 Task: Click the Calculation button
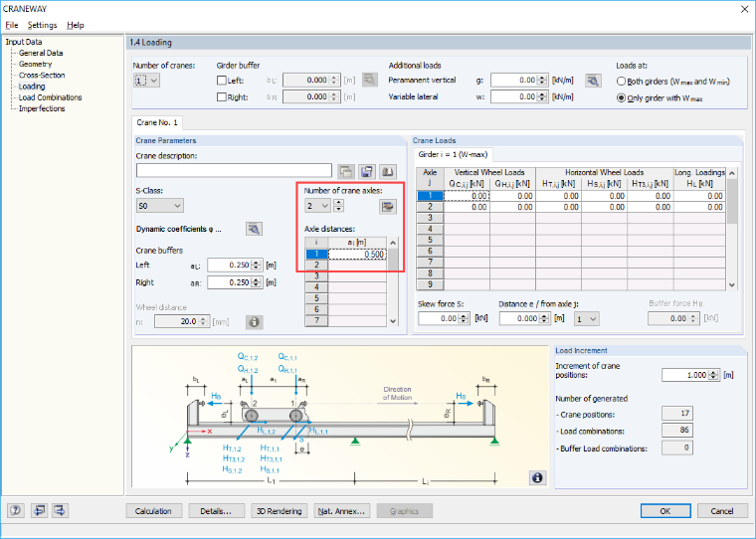153,511
